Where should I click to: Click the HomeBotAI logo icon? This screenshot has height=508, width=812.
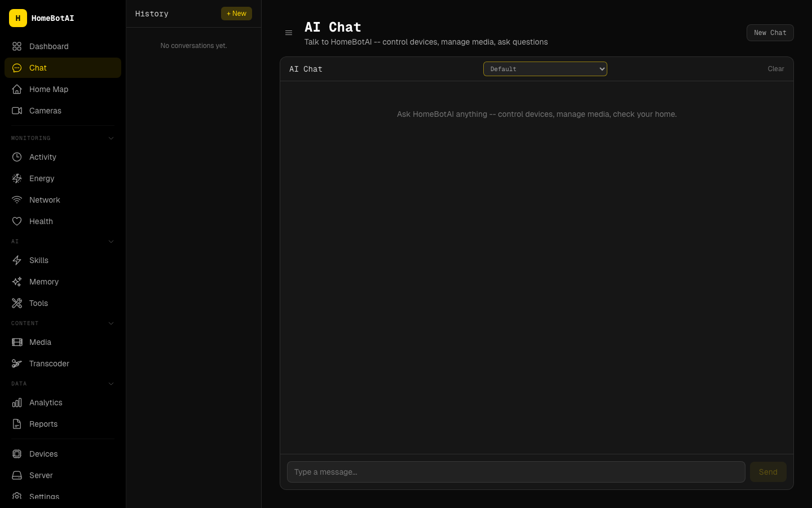(x=17, y=18)
